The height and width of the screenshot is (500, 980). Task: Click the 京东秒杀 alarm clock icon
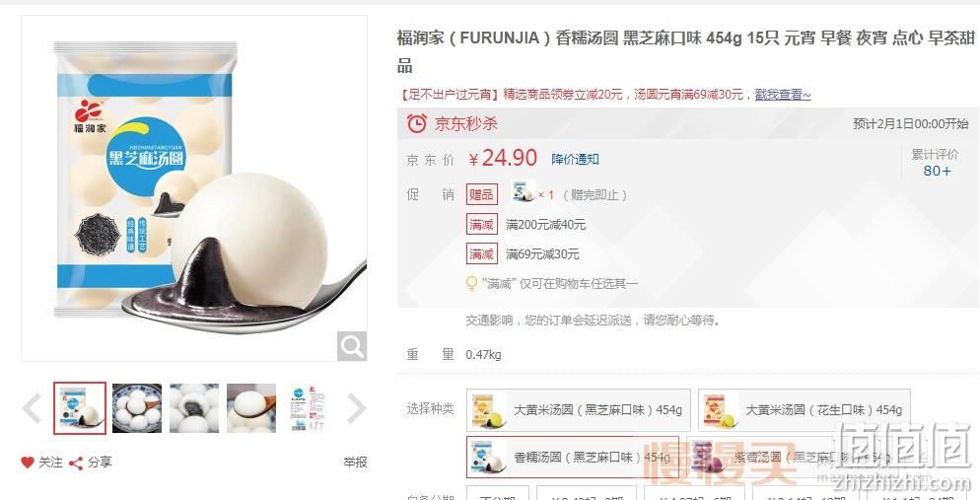417,123
